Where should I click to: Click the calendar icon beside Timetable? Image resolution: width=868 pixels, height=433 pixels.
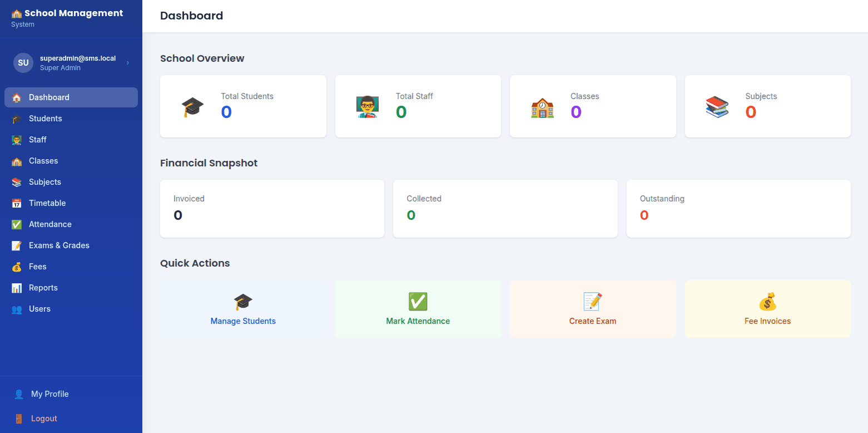(17, 203)
